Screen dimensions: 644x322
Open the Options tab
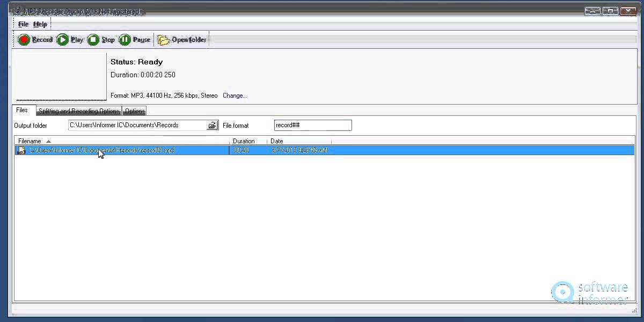coord(135,111)
